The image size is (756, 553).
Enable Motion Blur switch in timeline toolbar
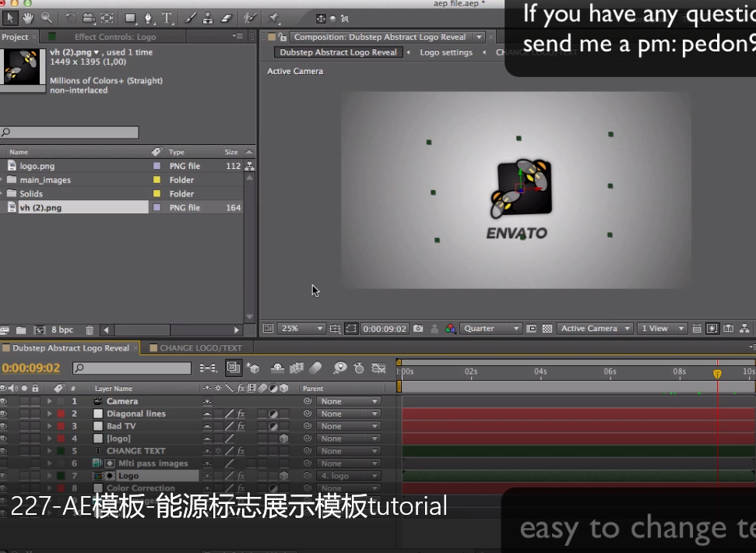[315, 368]
